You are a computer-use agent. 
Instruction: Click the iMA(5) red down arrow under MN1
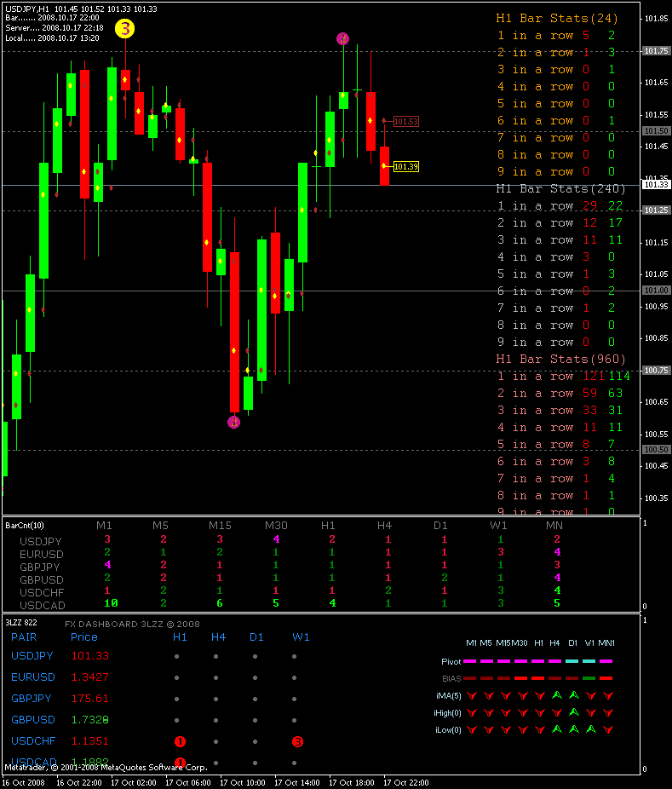tap(607, 695)
